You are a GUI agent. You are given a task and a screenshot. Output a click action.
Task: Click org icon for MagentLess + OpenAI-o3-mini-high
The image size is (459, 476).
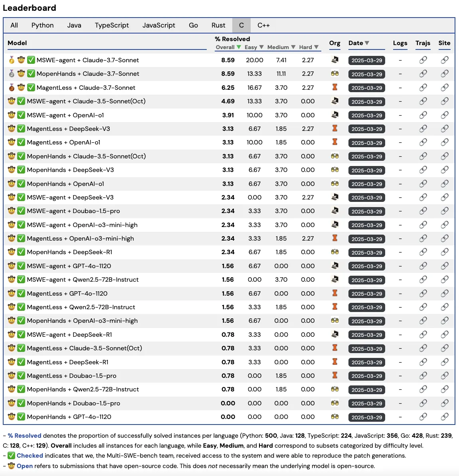click(x=335, y=238)
